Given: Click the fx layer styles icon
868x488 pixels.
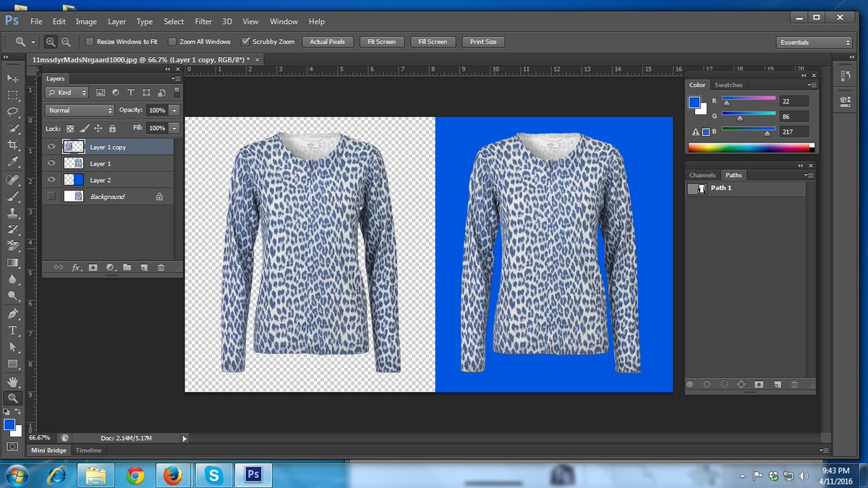Looking at the screenshot, I should (75, 267).
